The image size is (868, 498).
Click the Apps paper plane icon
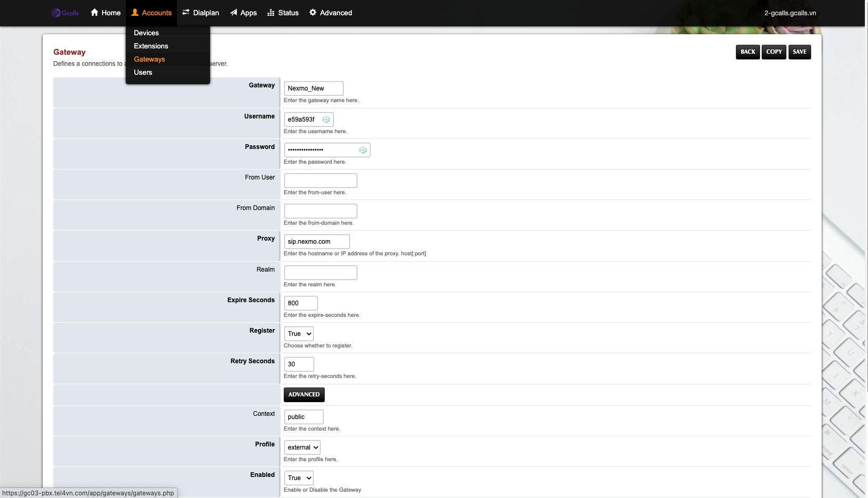click(x=234, y=12)
